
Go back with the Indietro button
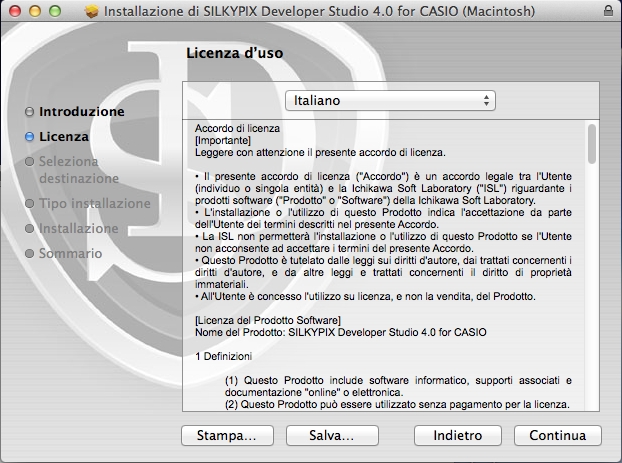(x=458, y=435)
